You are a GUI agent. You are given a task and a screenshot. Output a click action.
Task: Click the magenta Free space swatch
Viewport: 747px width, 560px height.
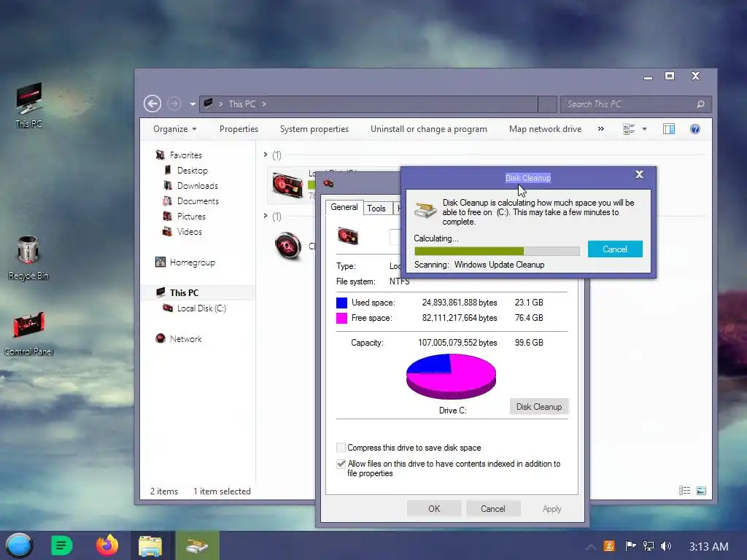point(341,318)
